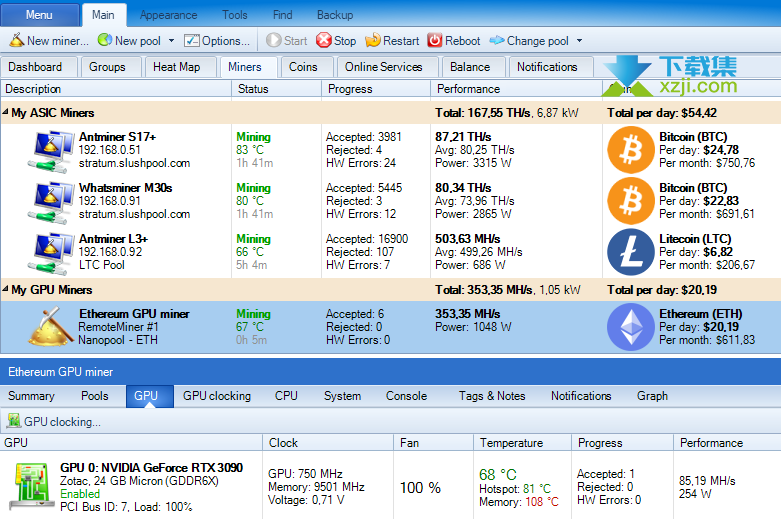Click the GPU clocking... toolbar button
The image size is (781, 519).
point(54,421)
